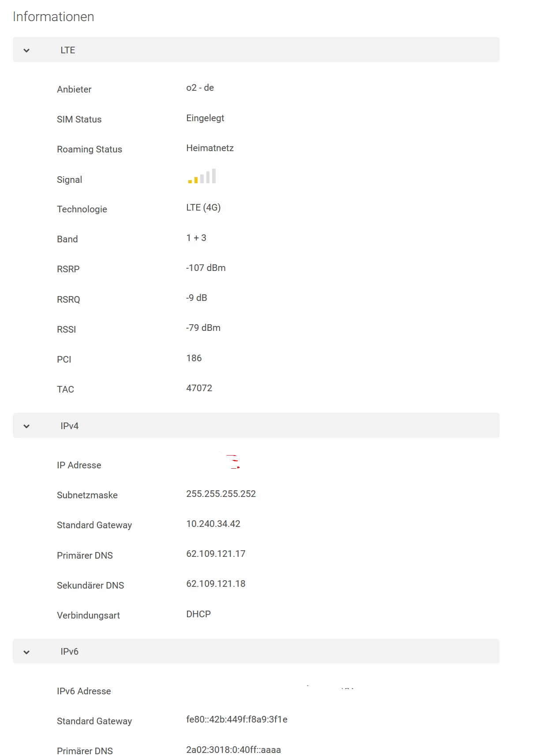Collapse the LTE section chevron

(x=26, y=50)
